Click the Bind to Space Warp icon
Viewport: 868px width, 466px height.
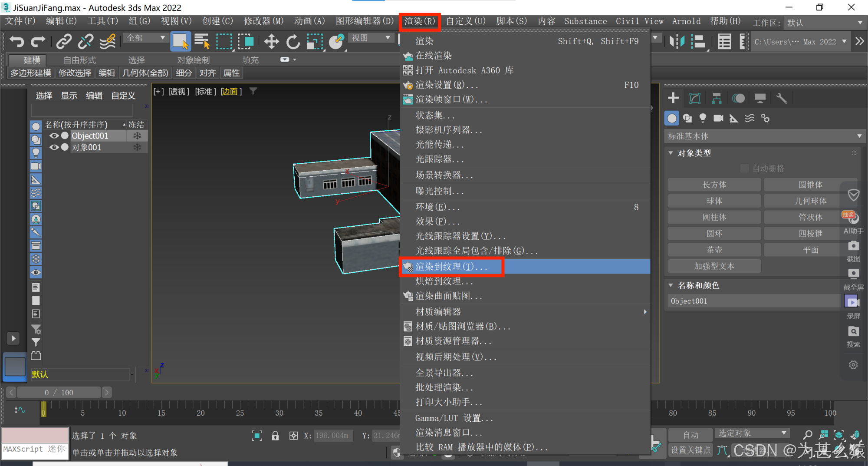coord(108,42)
